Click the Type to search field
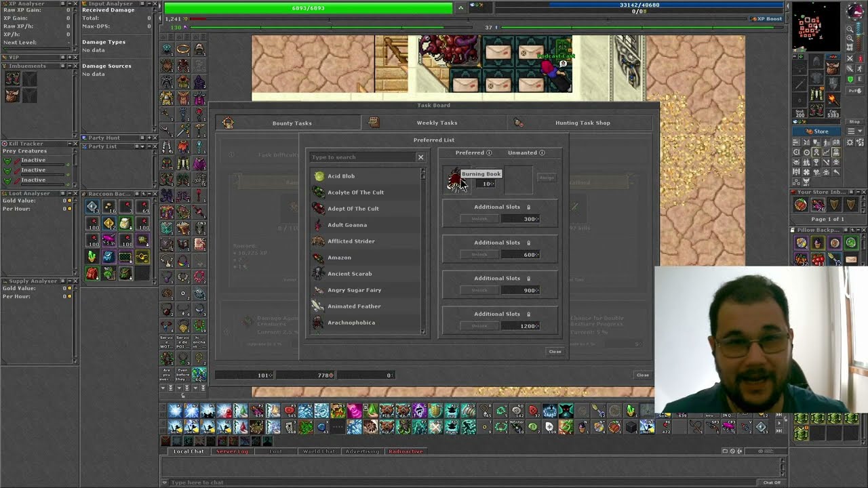Screen dimensions: 868x488 tap(363, 157)
